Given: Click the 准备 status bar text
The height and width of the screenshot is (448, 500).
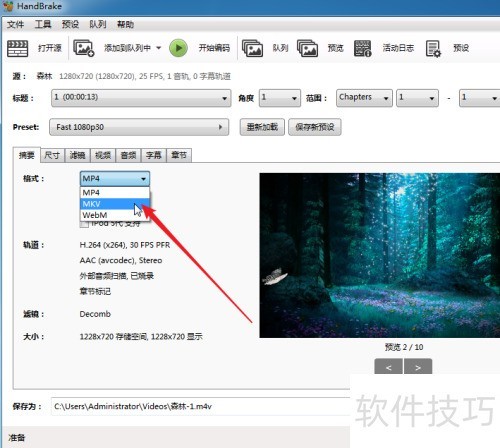Looking at the screenshot, I should pos(17,438).
